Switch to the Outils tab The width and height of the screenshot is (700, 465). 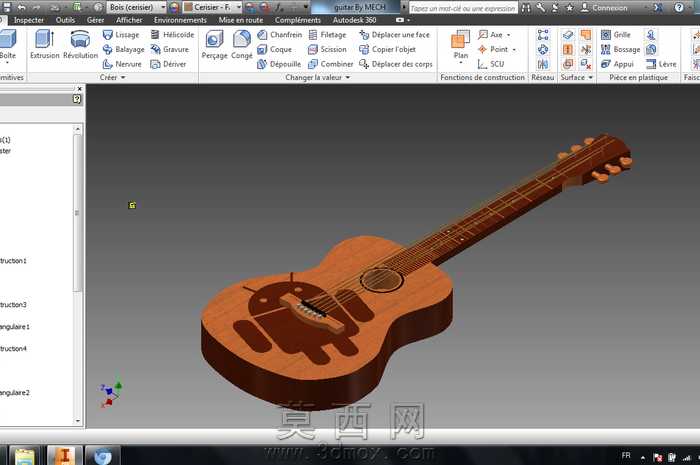(x=65, y=20)
